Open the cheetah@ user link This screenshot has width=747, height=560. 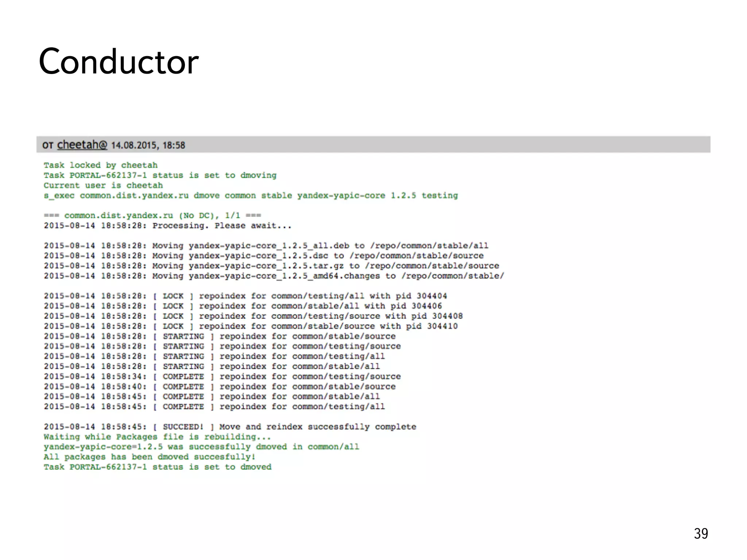point(82,145)
